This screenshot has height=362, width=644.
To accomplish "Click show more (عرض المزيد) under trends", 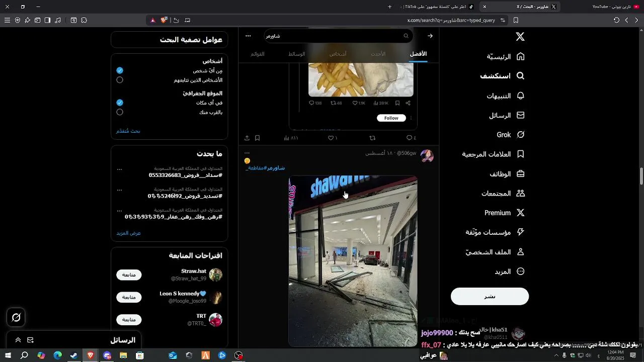I will (129, 233).
